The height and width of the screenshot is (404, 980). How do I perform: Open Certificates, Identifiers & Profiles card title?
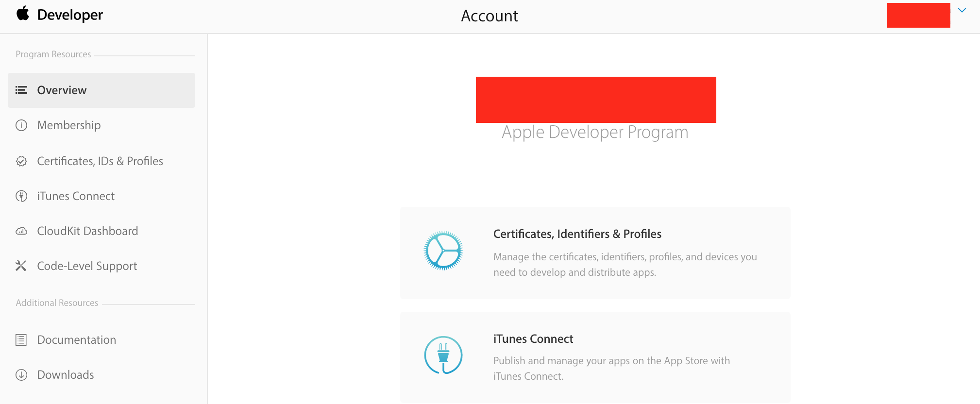pyautogui.click(x=577, y=234)
